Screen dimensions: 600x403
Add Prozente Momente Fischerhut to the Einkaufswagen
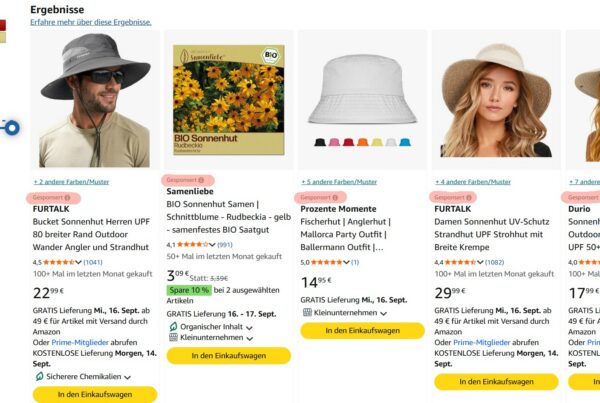(363, 331)
